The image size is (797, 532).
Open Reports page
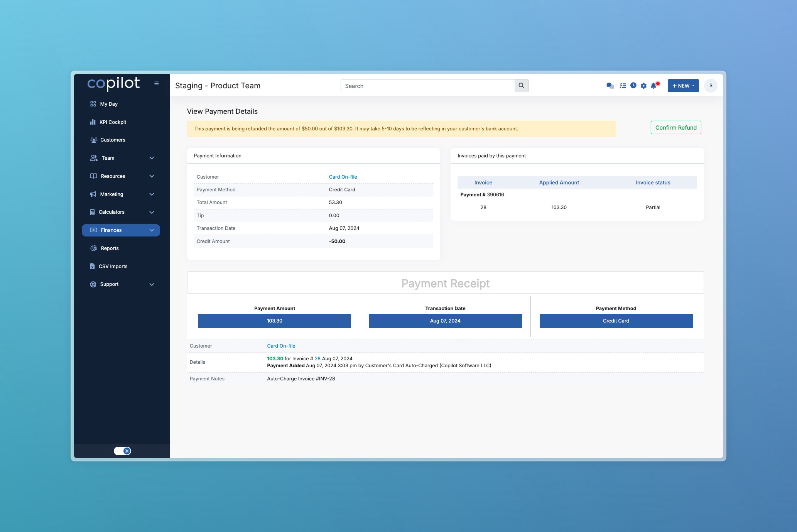tap(110, 248)
